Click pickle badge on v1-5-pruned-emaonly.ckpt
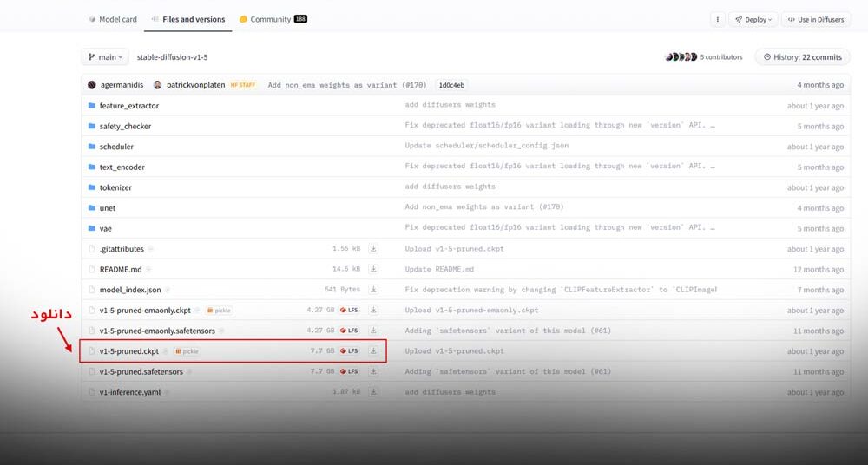868x465 pixels. point(219,310)
